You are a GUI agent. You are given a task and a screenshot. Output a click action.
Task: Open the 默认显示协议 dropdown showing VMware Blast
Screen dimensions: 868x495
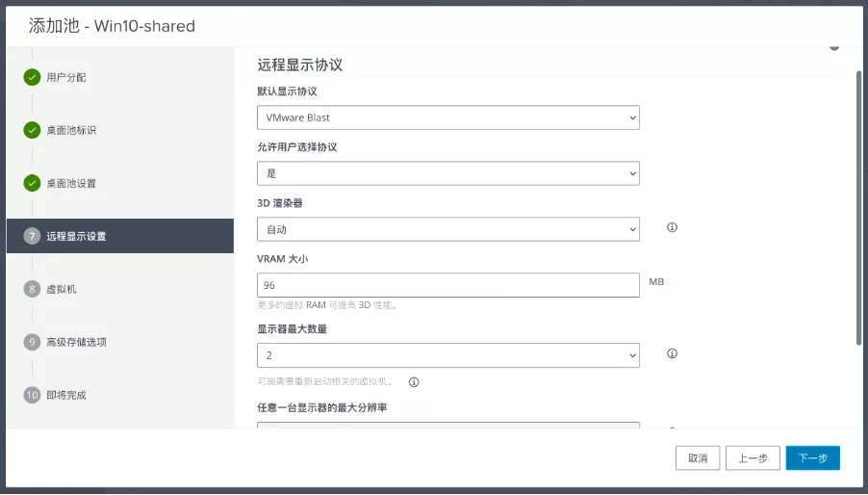click(448, 117)
